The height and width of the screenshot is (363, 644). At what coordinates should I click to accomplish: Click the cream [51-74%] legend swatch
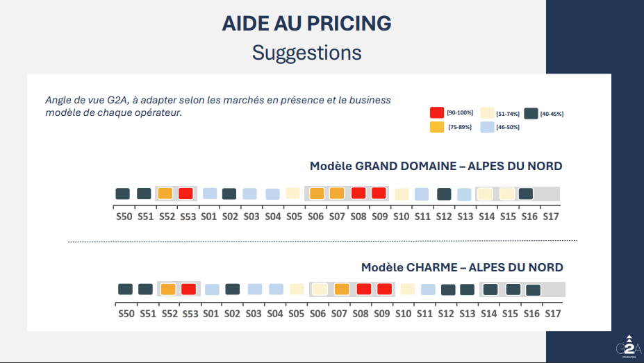click(487, 113)
